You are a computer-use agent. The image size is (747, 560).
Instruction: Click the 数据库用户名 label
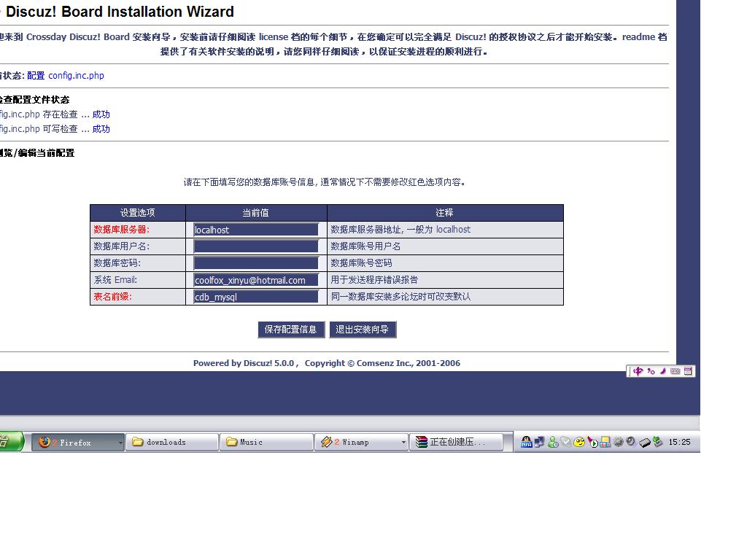tap(122, 246)
